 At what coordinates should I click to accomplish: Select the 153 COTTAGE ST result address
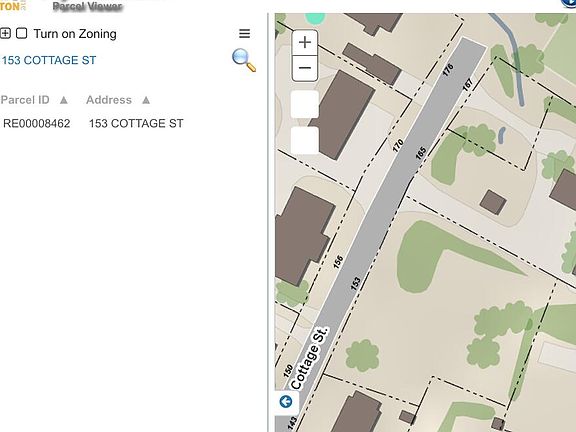click(x=136, y=123)
